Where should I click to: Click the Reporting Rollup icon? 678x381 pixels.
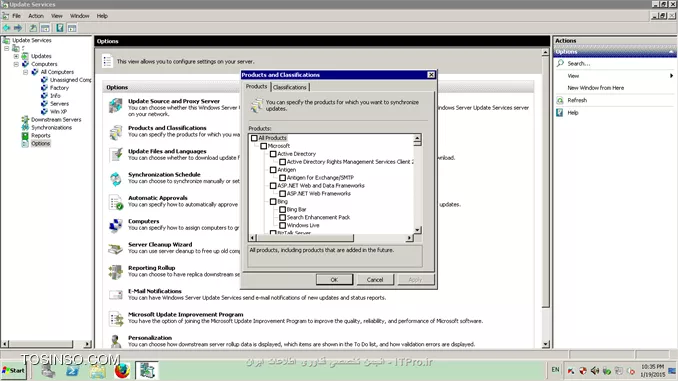tap(115, 272)
